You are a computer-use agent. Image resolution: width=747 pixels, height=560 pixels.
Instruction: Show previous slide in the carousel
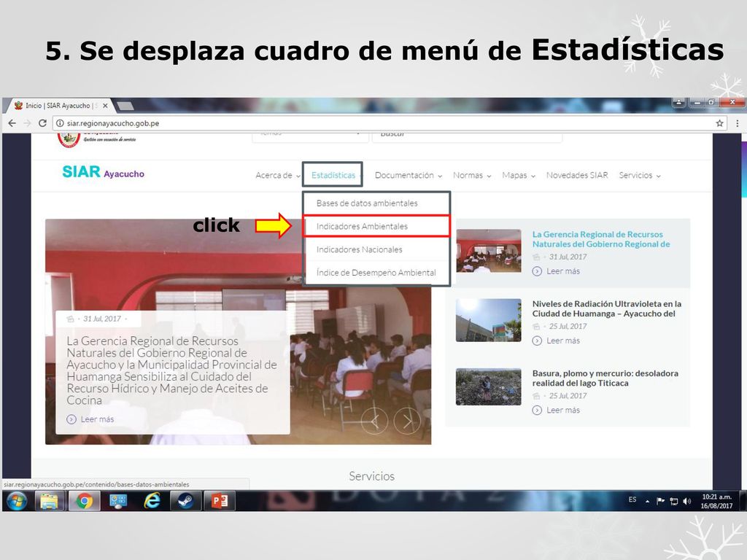(x=374, y=421)
